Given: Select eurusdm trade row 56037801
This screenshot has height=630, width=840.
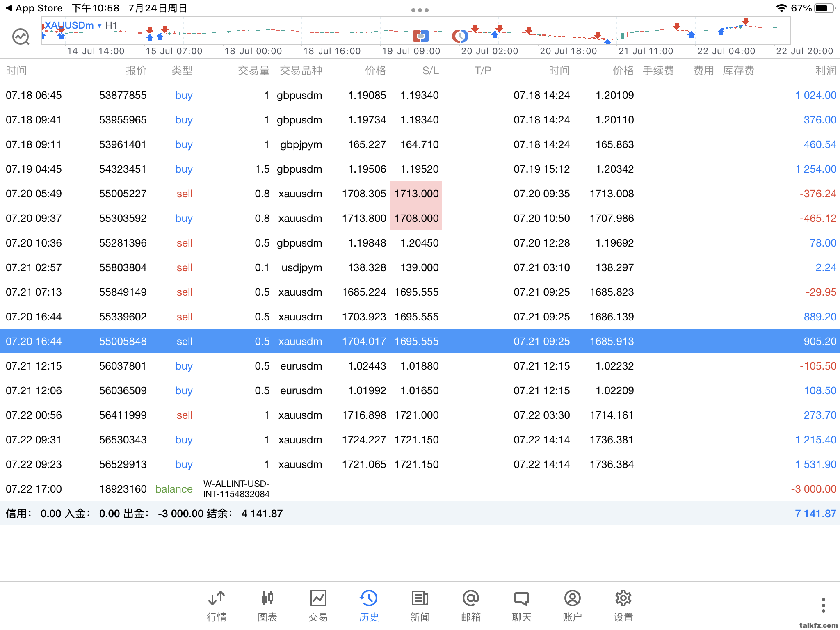Looking at the screenshot, I should (420, 366).
